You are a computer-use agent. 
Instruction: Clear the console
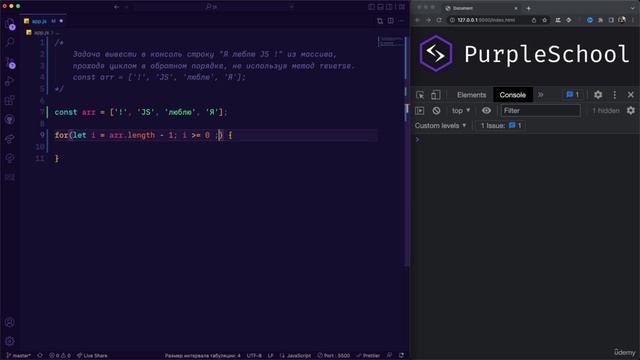[x=436, y=111]
